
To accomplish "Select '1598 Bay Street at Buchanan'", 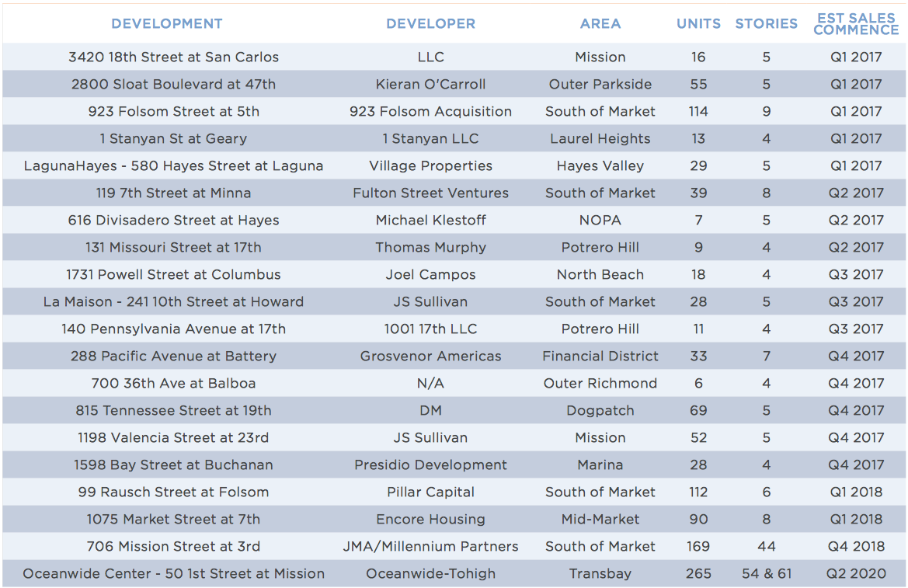I will coord(173,465).
